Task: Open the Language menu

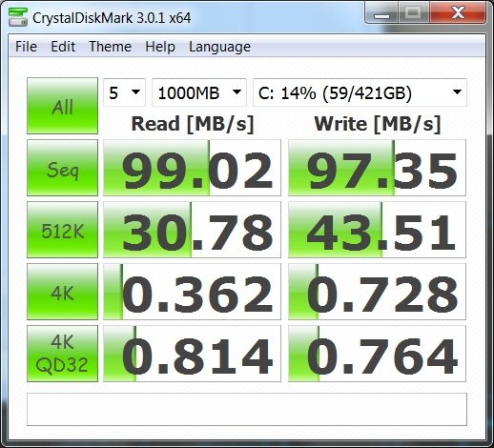Action: (219, 47)
